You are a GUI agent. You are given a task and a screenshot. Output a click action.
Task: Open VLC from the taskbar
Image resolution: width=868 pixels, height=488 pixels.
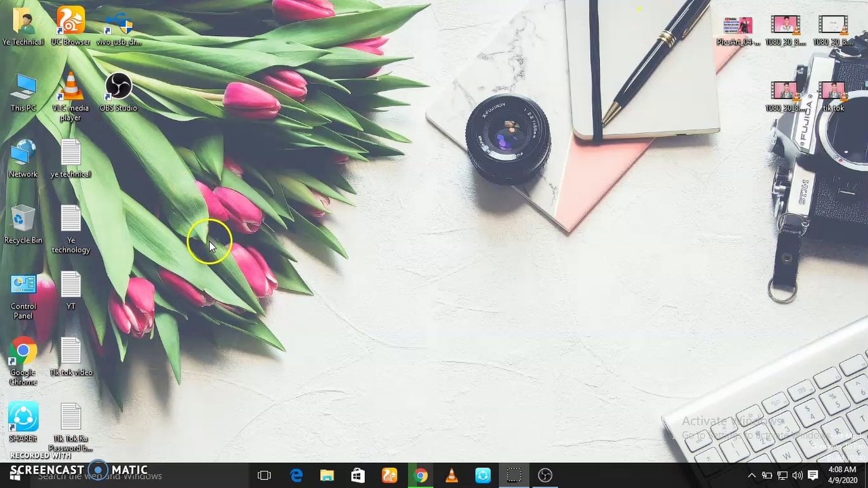tap(452, 476)
